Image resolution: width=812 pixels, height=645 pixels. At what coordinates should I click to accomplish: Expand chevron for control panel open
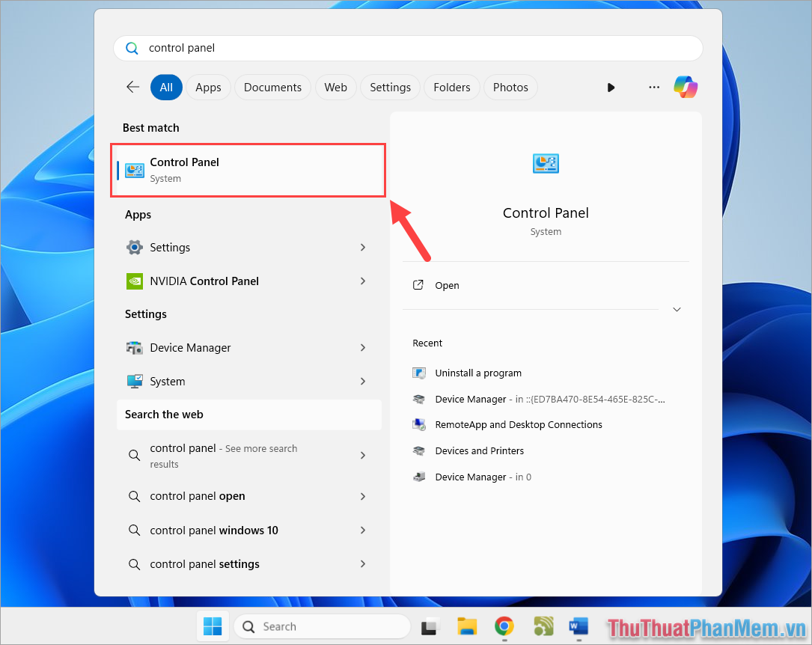pos(363,496)
